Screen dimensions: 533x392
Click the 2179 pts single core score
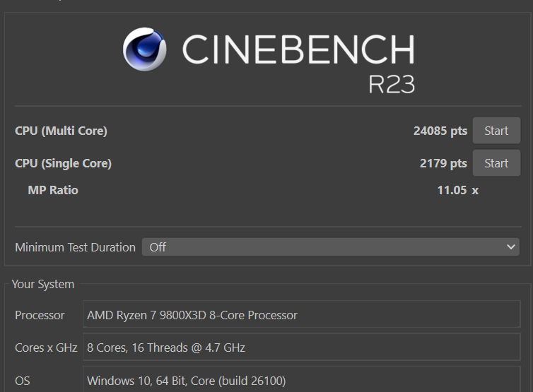pos(443,163)
